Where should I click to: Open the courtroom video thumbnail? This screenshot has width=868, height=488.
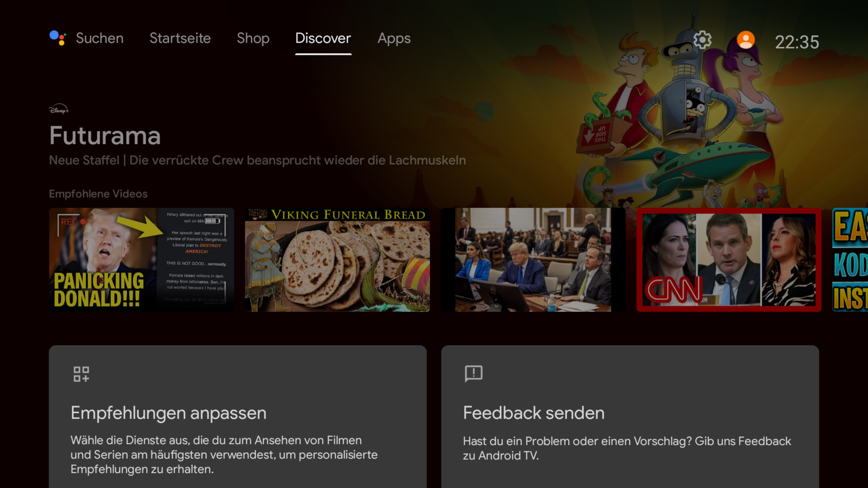coord(533,260)
